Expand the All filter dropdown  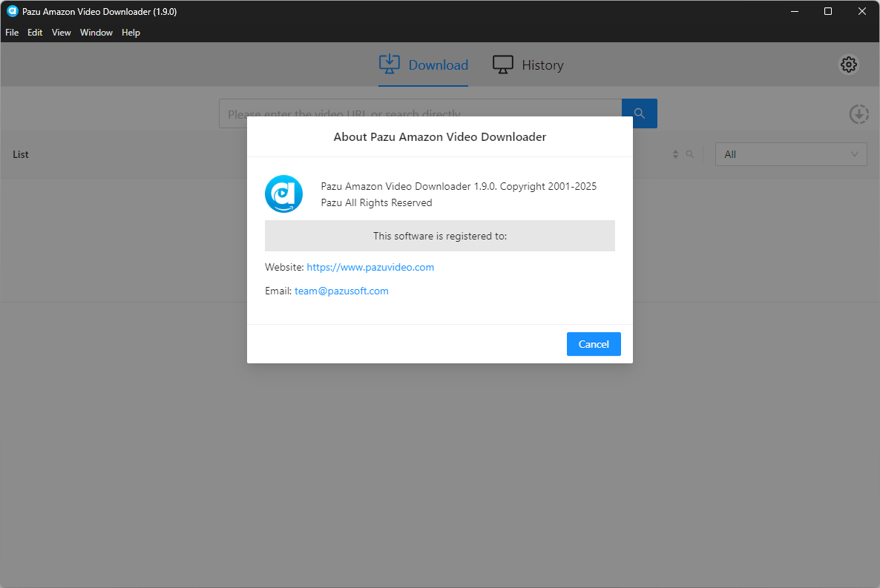(791, 154)
